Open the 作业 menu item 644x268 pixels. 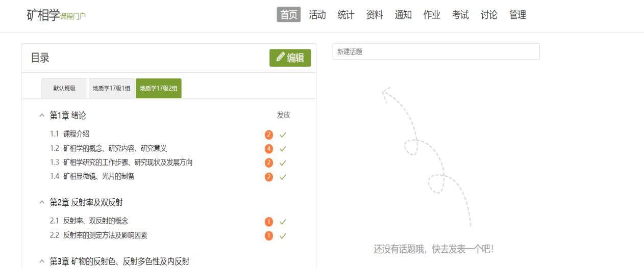click(x=432, y=15)
